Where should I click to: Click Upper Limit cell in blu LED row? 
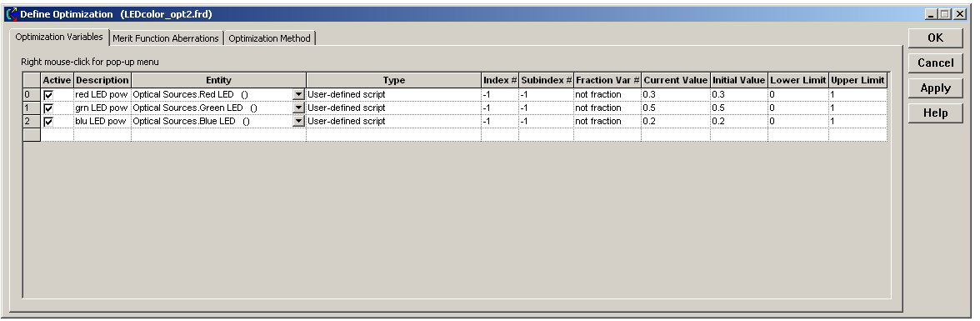[x=857, y=122]
